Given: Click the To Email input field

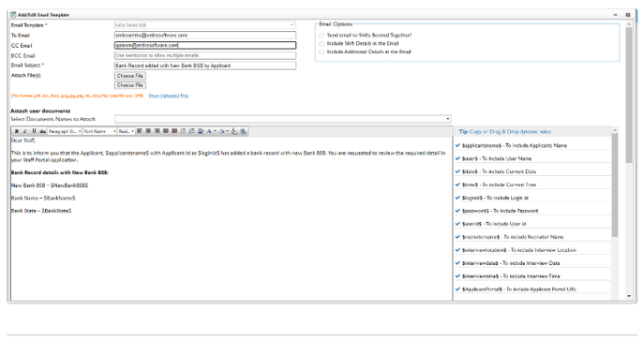Looking at the screenshot, I should coord(205,36).
